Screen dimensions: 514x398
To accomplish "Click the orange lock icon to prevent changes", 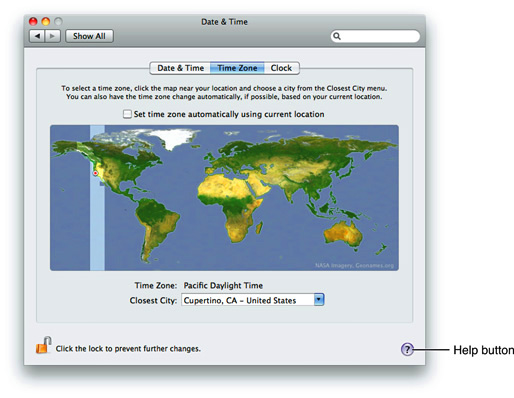I will 43,345.
